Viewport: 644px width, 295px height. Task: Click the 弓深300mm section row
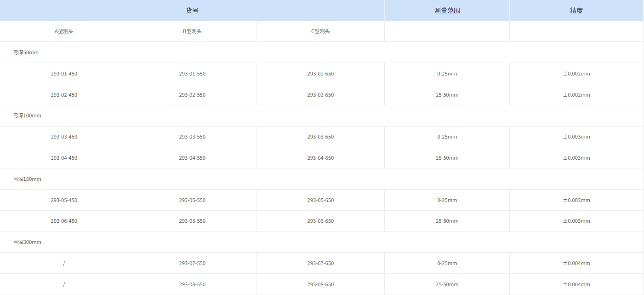pos(27,242)
